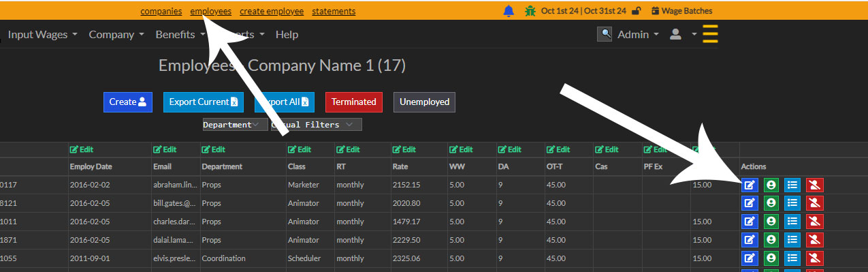This screenshot has height=272, width=868.
Task: Open the arrow beside the user icon
Action: pos(694,34)
